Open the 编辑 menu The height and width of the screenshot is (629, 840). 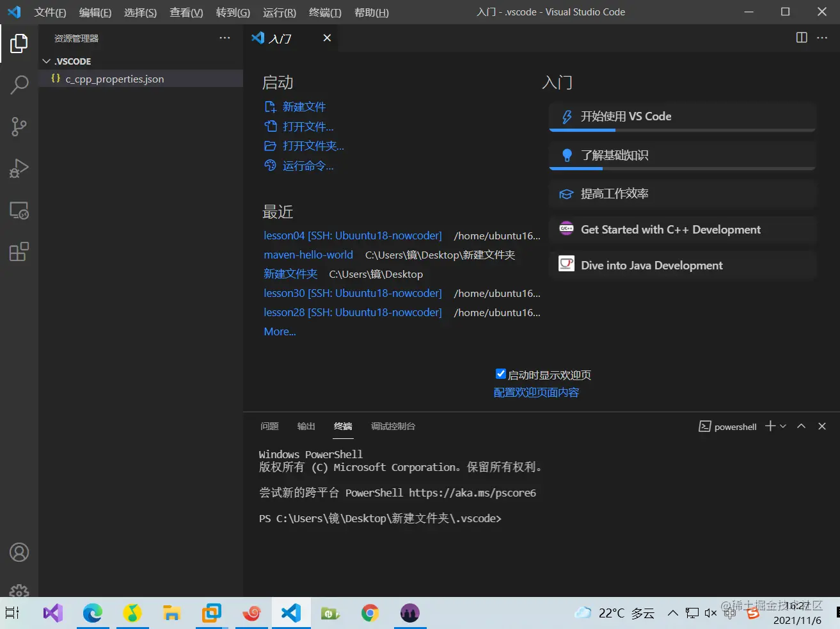click(95, 13)
